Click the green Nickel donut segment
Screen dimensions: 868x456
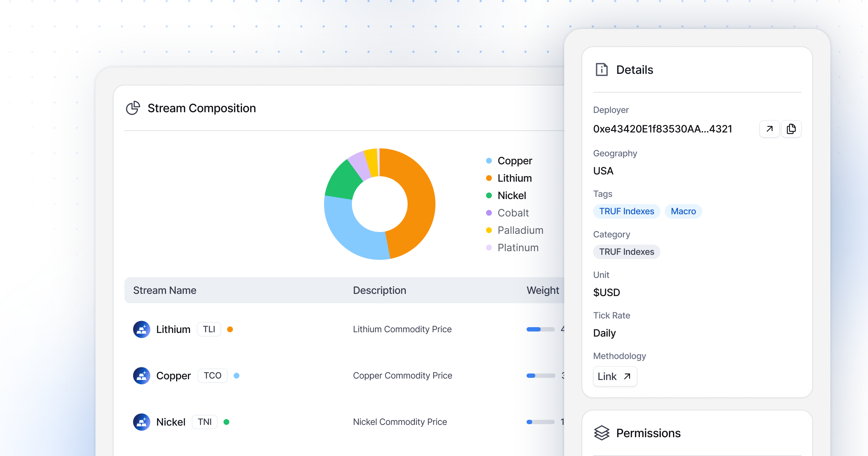pos(342,181)
